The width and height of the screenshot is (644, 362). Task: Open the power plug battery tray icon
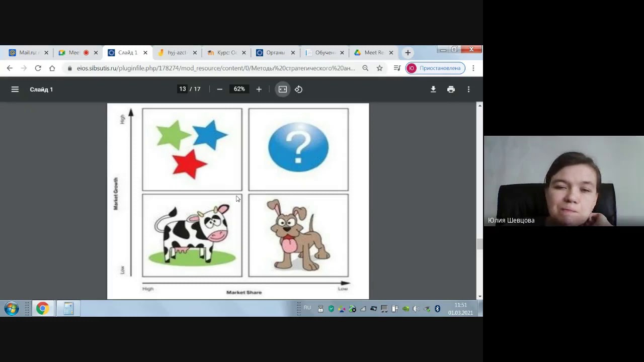pos(394,309)
